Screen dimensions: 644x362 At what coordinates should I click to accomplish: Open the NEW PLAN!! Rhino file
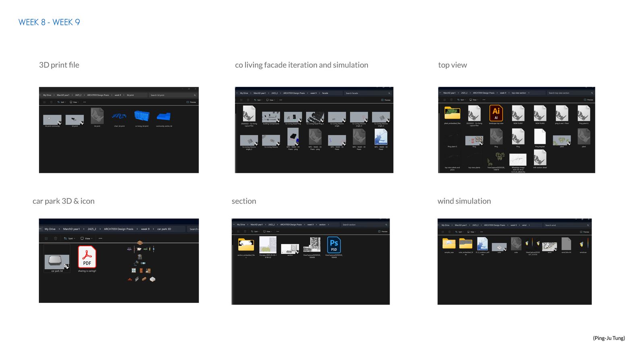pyautogui.click(x=518, y=114)
